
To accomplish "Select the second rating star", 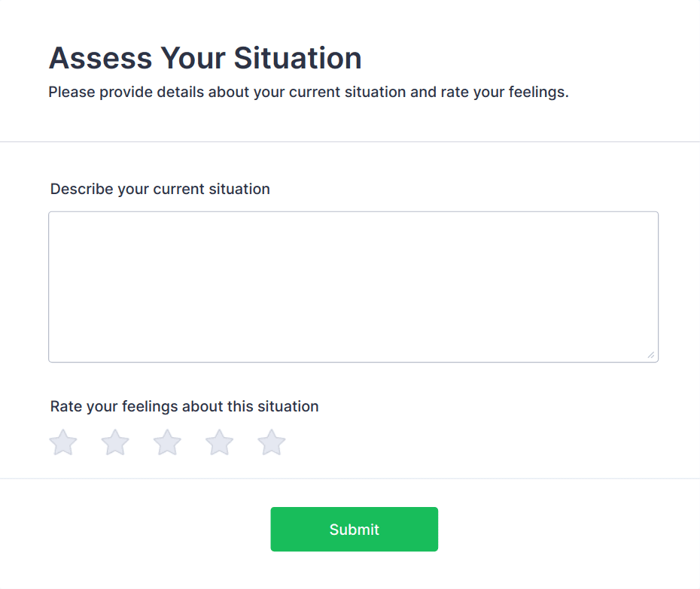I will click(115, 442).
